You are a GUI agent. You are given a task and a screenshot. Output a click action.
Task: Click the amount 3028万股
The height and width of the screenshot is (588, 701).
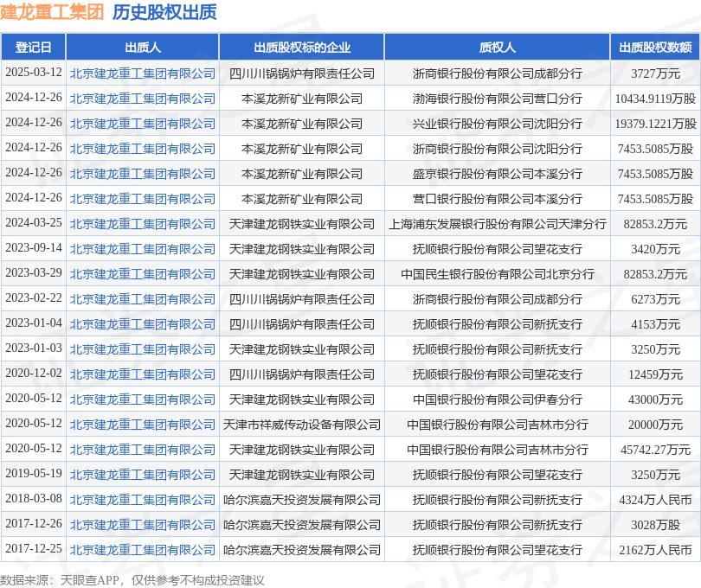pyautogui.click(x=655, y=525)
